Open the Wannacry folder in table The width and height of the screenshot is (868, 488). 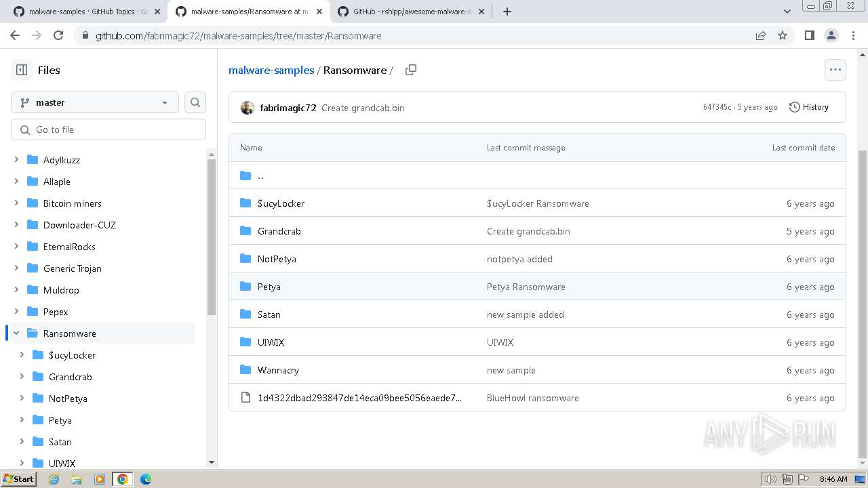tap(278, 370)
